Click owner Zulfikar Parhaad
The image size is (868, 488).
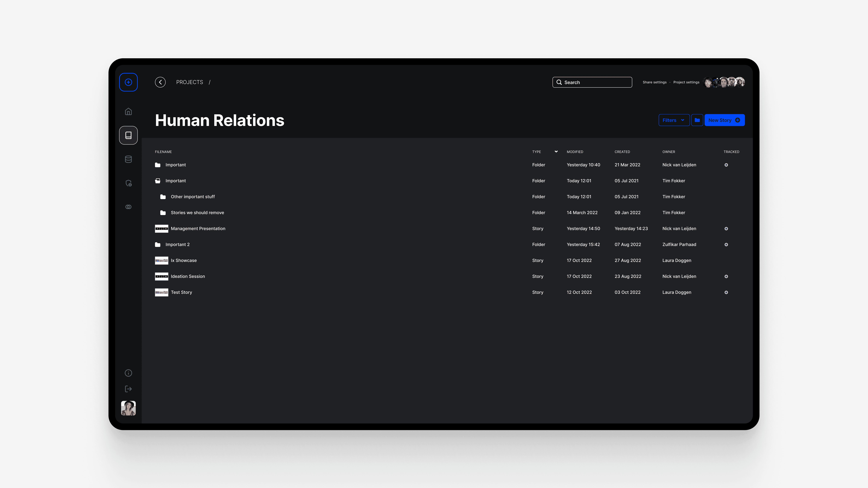pos(679,244)
